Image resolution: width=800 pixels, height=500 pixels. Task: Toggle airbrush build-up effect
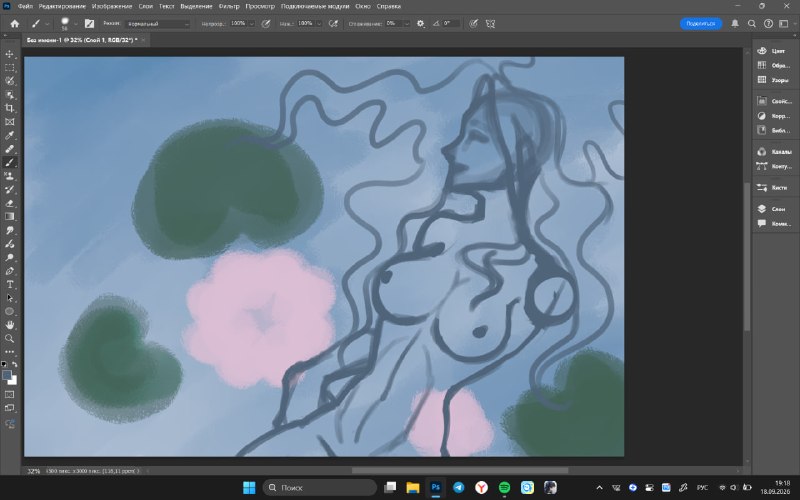point(333,23)
